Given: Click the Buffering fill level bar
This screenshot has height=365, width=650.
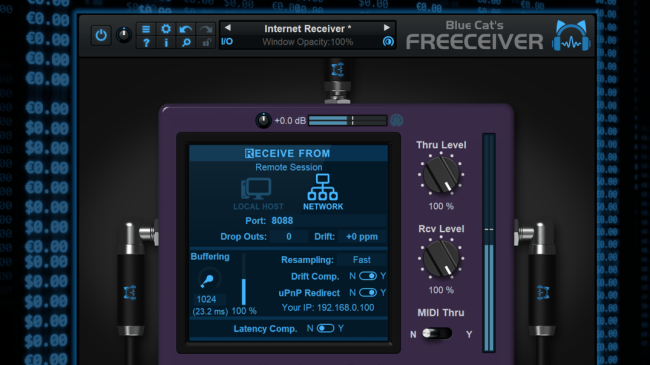Looking at the screenshot, I should 244,280.
